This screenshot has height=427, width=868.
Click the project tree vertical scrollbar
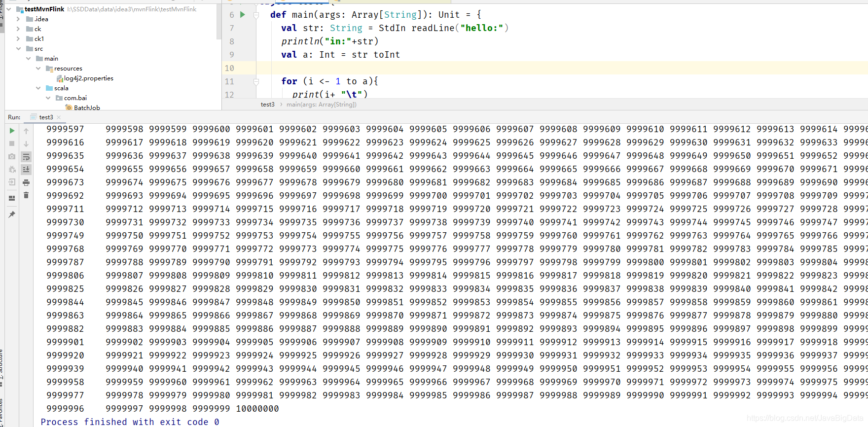219,22
